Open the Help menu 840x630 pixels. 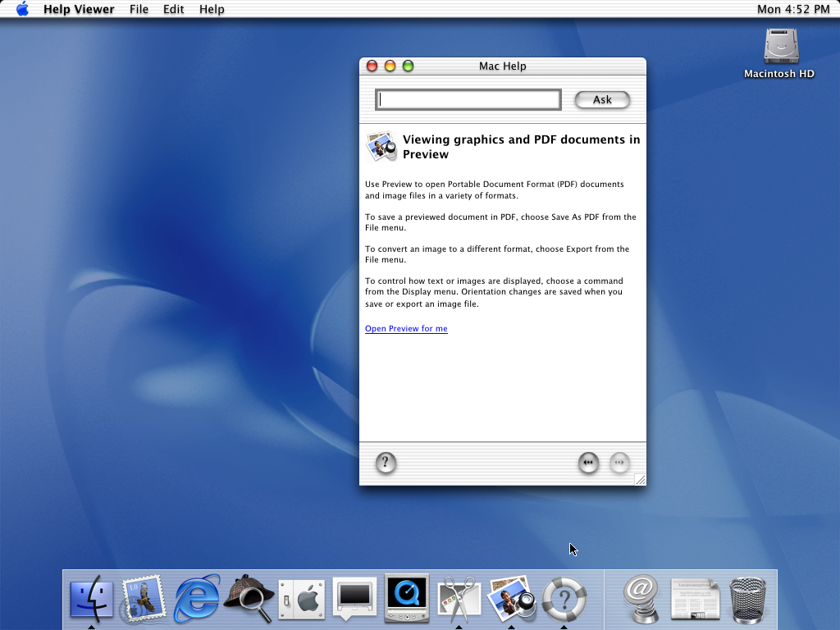click(x=212, y=9)
